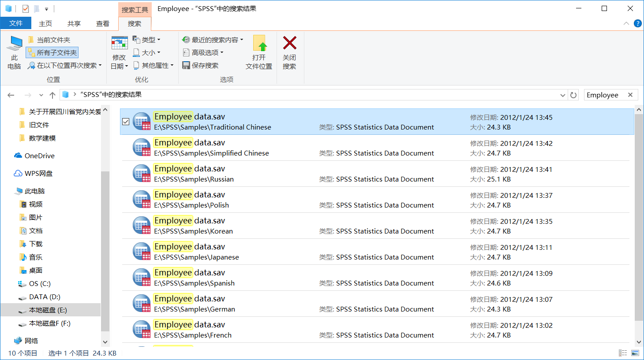This screenshot has height=360, width=644.
Task: Switch to details view icon in status bar
Action: point(623,353)
